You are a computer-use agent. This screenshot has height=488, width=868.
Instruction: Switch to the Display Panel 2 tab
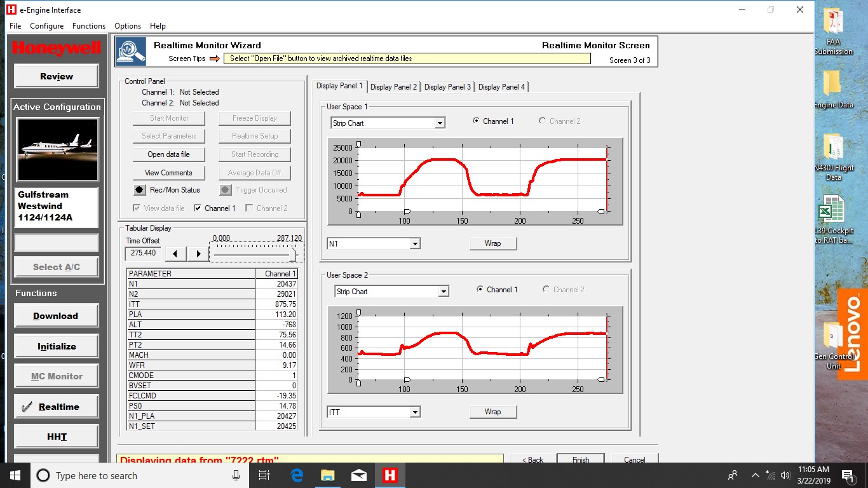tap(393, 87)
